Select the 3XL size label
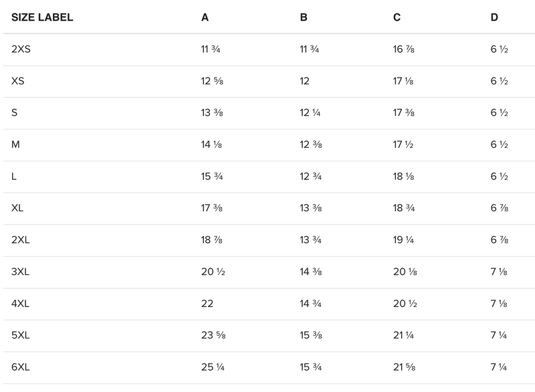 21,272
